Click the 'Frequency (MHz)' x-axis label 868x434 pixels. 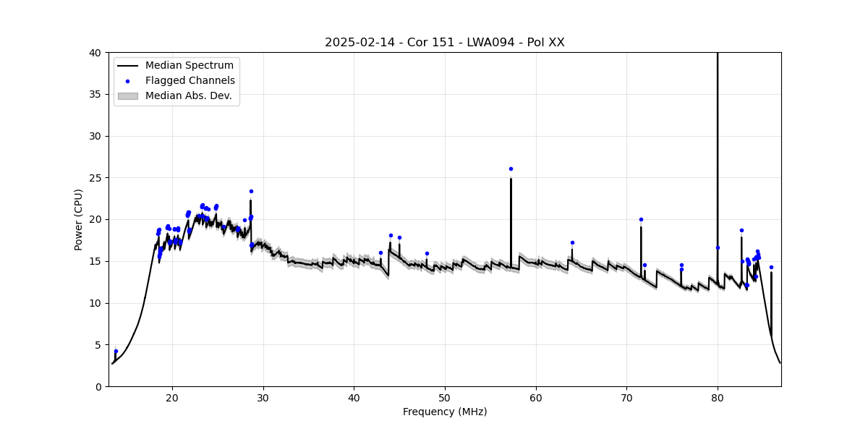444,412
